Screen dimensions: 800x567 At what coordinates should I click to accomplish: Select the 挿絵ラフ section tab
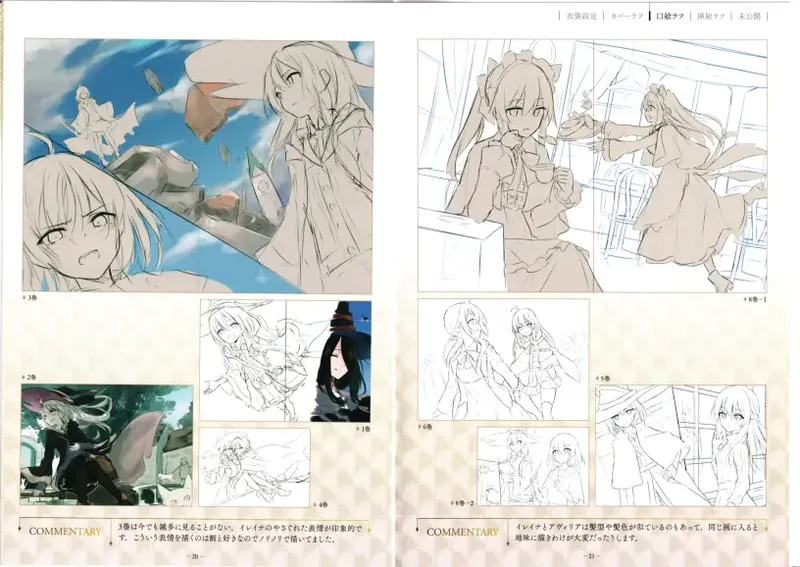[711, 16]
